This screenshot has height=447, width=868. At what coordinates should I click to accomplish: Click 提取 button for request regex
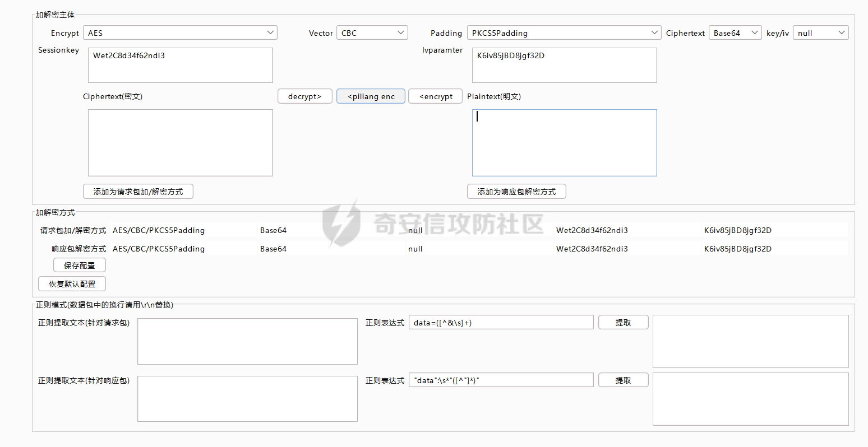coord(623,323)
